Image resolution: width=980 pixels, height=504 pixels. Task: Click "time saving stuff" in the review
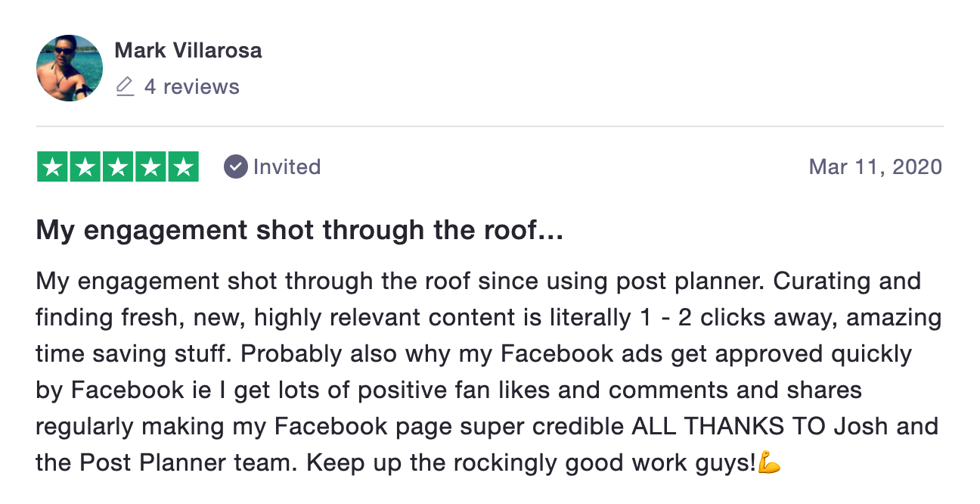[129, 353]
